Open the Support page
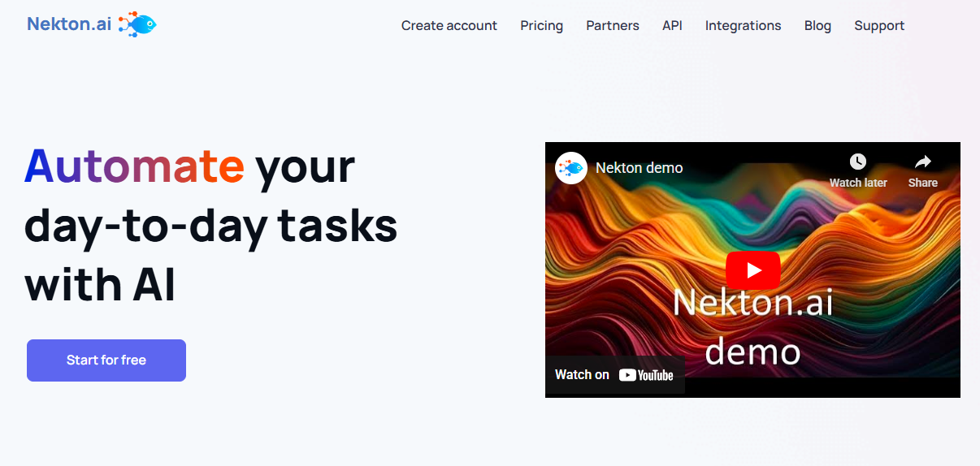The width and height of the screenshot is (980, 466). pos(879,26)
